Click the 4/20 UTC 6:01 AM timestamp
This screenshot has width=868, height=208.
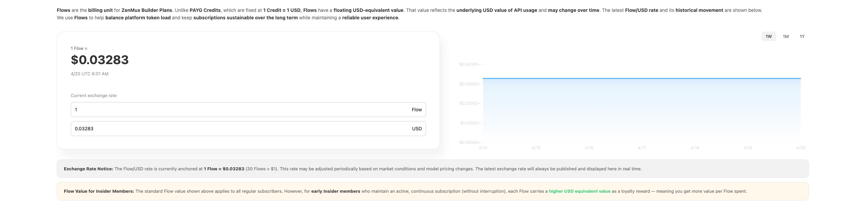[x=89, y=74]
